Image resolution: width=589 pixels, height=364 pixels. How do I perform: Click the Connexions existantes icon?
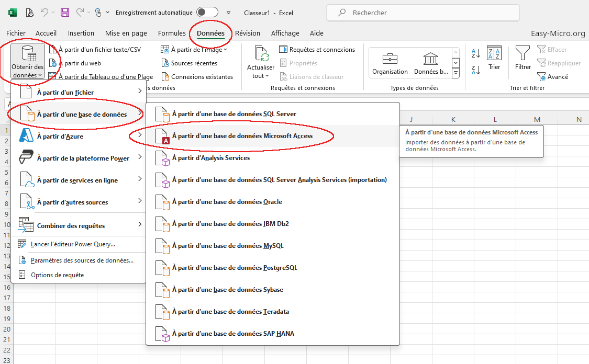165,76
